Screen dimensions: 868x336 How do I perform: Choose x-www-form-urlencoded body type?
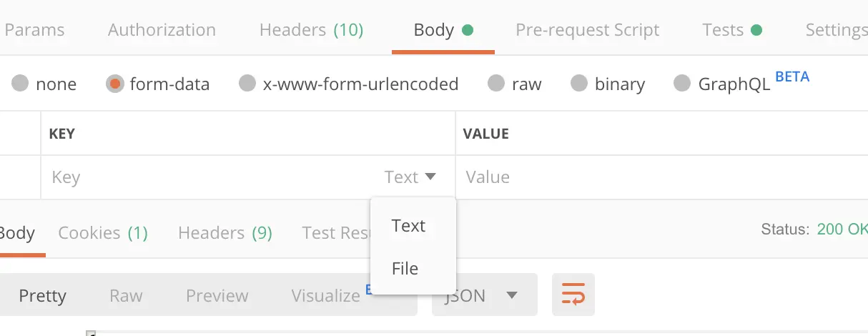[247, 84]
